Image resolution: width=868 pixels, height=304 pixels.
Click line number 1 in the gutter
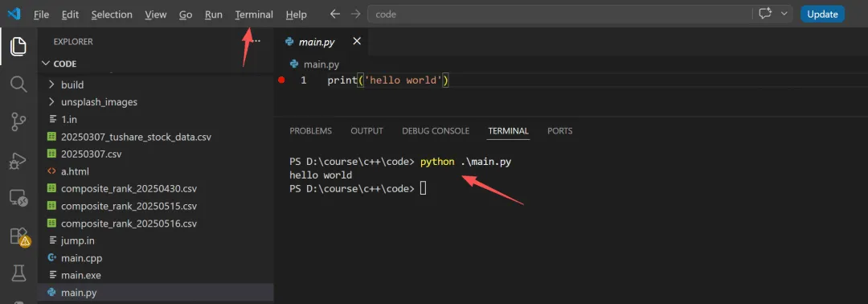click(x=303, y=81)
